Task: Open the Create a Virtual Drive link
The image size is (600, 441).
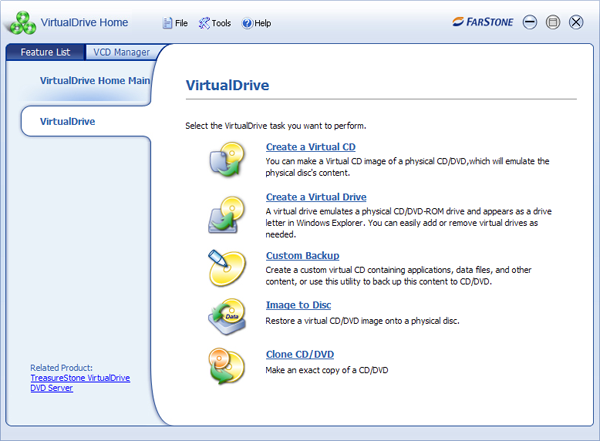Action: click(x=316, y=197)
